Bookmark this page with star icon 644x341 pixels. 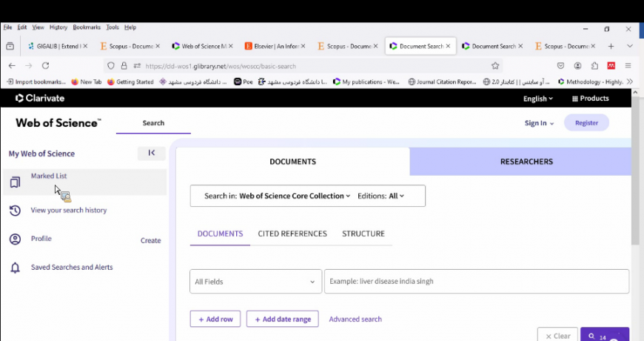pos(495,66)
